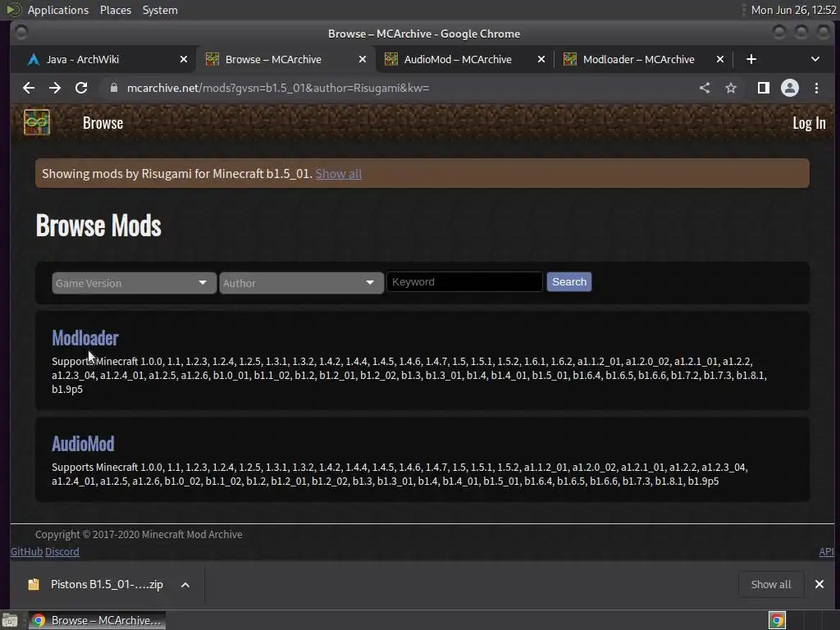The image size is (840, 630).
Task: Open the Applications menu
Action: point(58,10)
